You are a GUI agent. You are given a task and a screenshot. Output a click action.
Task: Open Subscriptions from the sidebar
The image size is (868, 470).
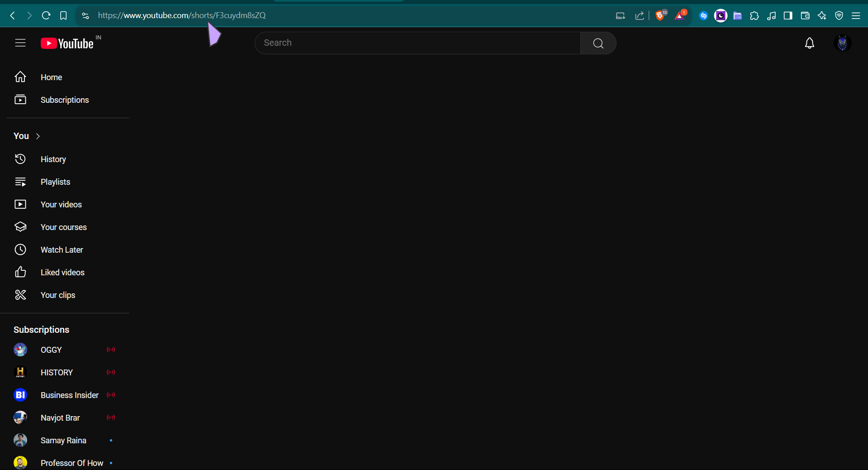(65, 100)
